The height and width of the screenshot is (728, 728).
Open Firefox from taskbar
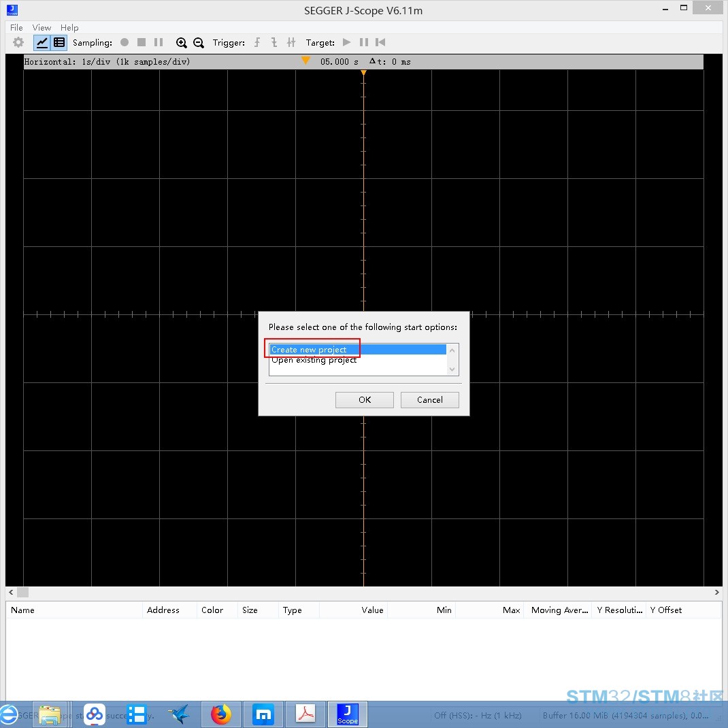221,714
